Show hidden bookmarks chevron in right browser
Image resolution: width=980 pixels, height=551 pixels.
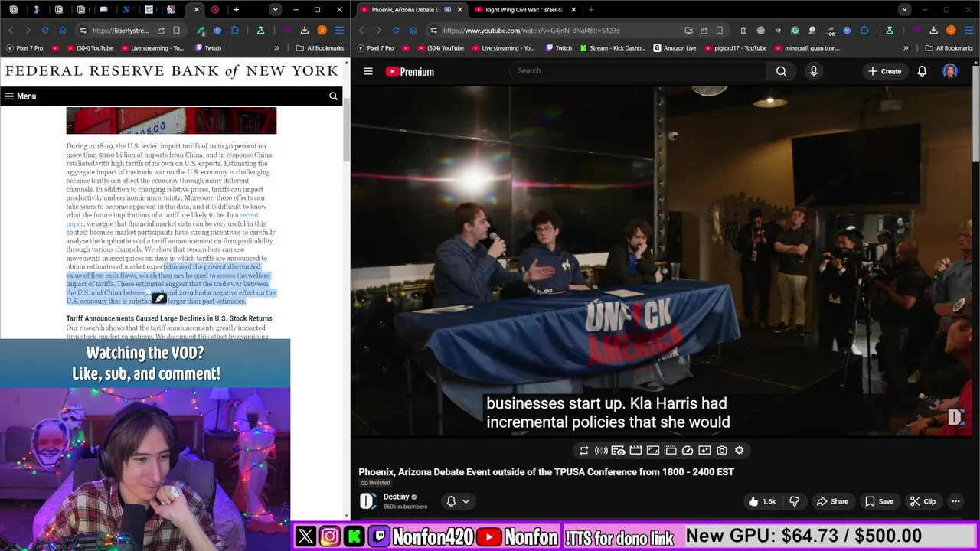pos(906,48)
